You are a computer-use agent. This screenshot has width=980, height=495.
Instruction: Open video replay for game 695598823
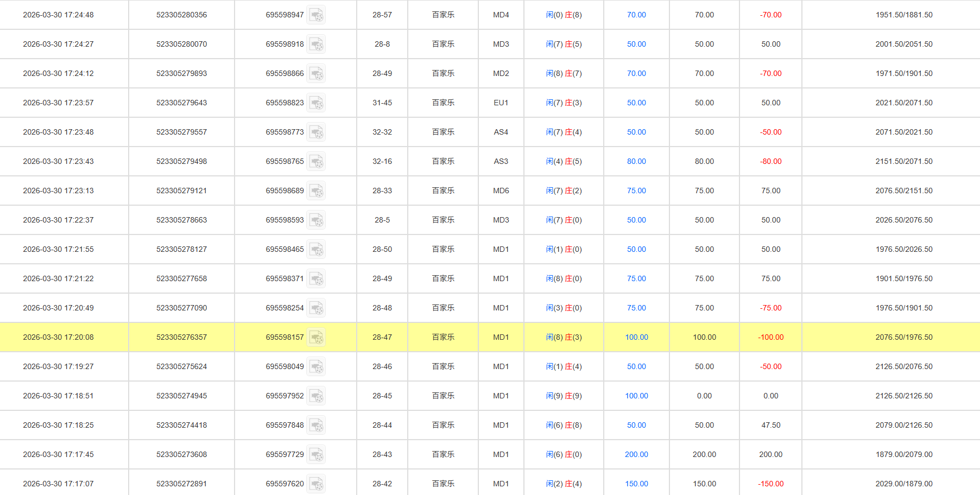click(x=317, y=103)
